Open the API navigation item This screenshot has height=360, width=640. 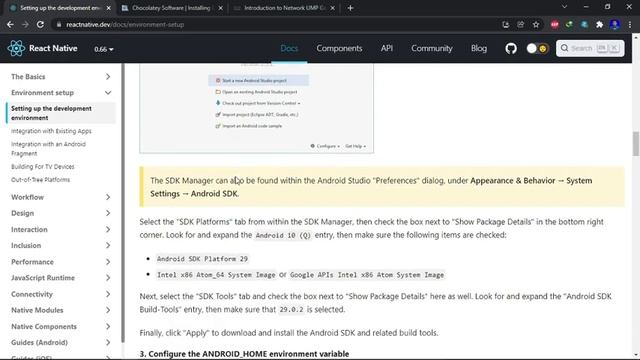pyautogui.click(x=387, y=48)
